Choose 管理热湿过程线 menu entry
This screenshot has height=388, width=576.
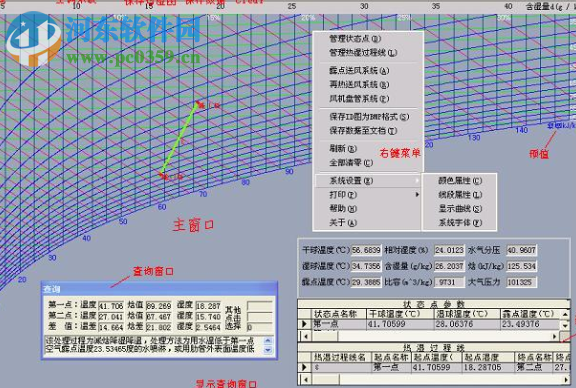[x=363, y=53]
